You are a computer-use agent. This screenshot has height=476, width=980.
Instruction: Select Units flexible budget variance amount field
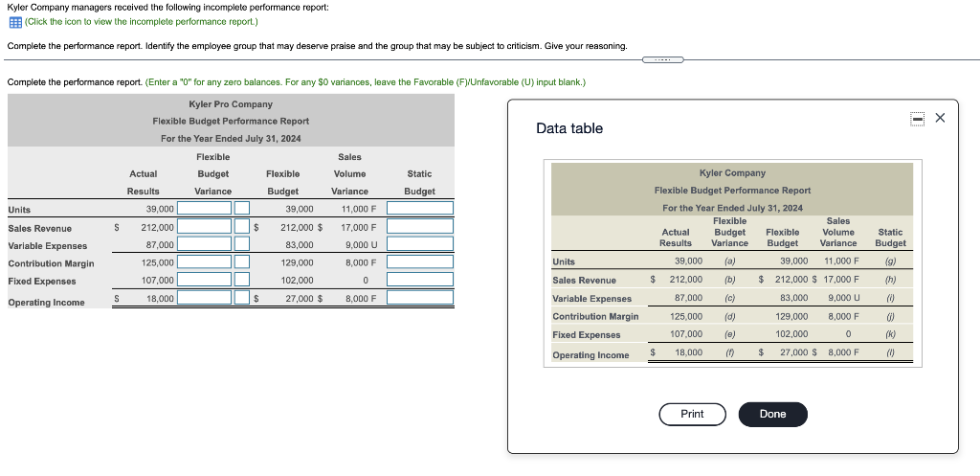coord(205,208)
